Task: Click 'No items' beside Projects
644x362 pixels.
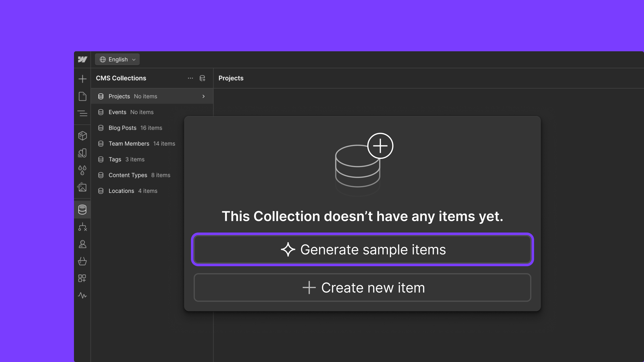Action: 145,96
